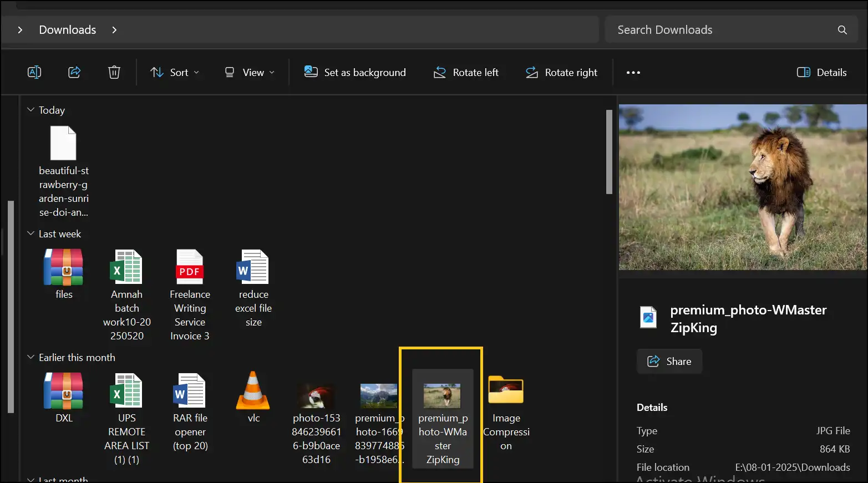The image size is (868, 483).
Task: Select reduce excel file size document
Action: click(253, 287)
